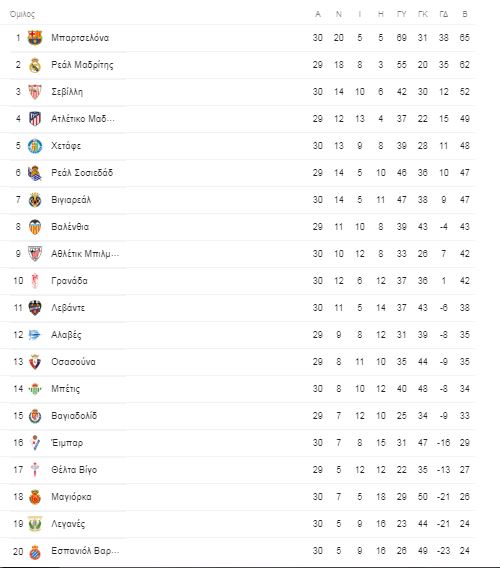Click the Barcelona club crest icon

(35, 38)
